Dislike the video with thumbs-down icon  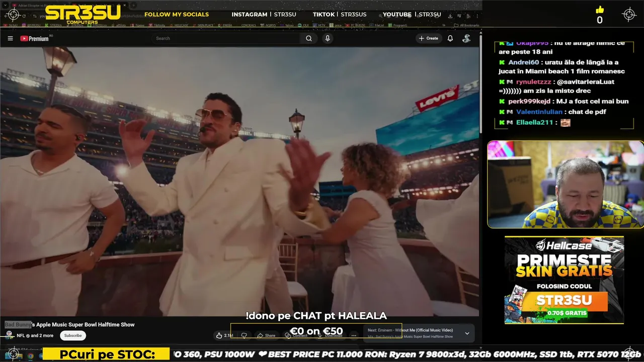coord(244,335)
